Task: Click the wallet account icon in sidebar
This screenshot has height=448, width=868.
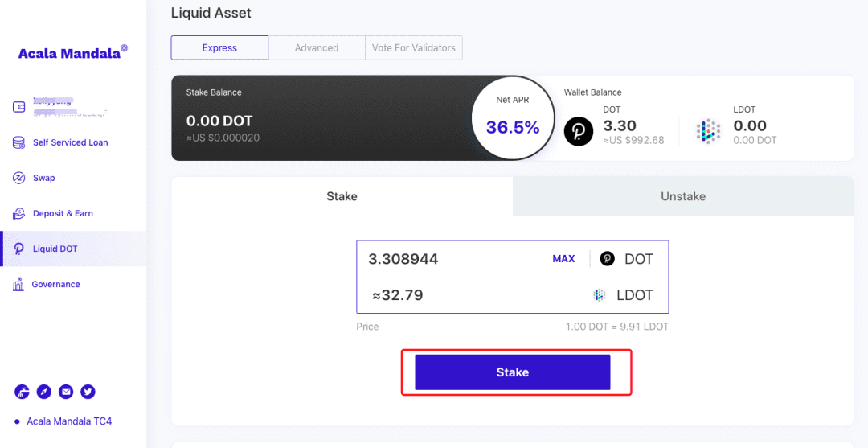Action: (x=18, y=107)
